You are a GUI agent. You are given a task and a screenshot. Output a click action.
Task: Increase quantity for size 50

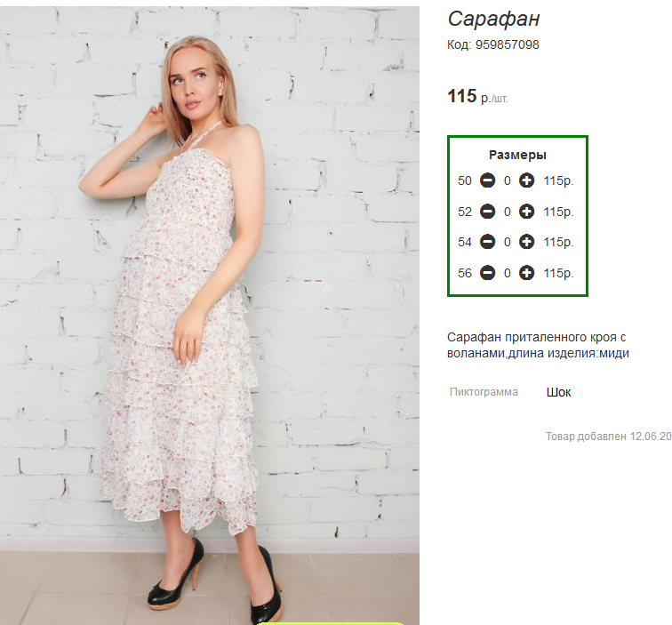point(526,181)
